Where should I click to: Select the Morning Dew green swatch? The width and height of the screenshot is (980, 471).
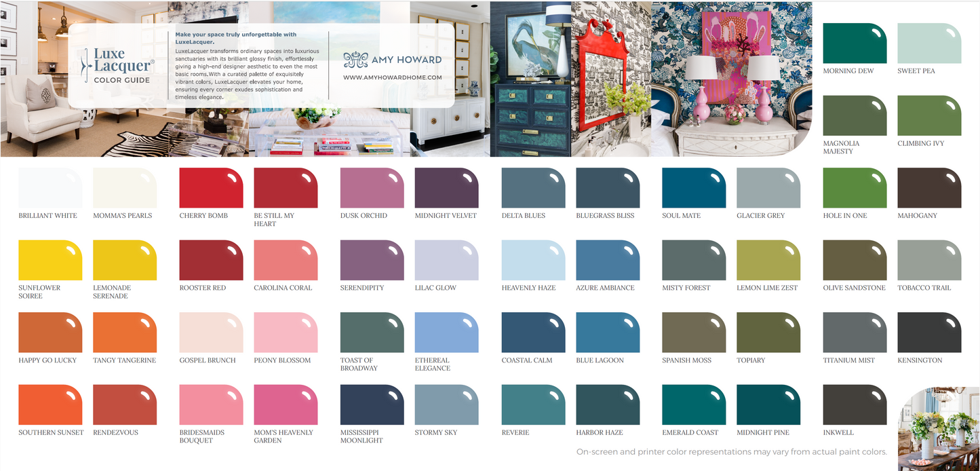click(855, 43)
